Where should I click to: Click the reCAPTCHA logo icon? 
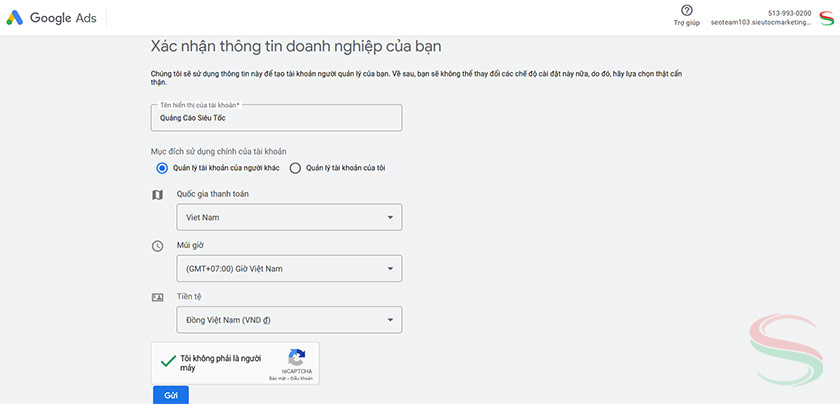tap(296, 357)
